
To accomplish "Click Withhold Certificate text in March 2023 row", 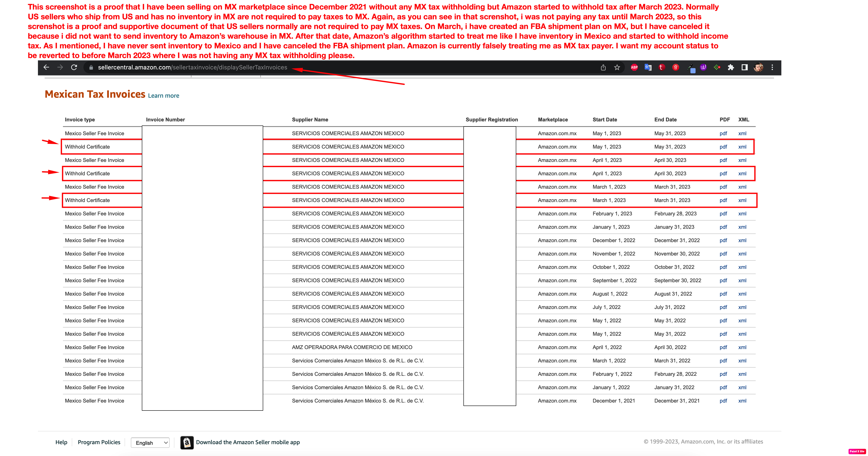I will click(87, 200).
